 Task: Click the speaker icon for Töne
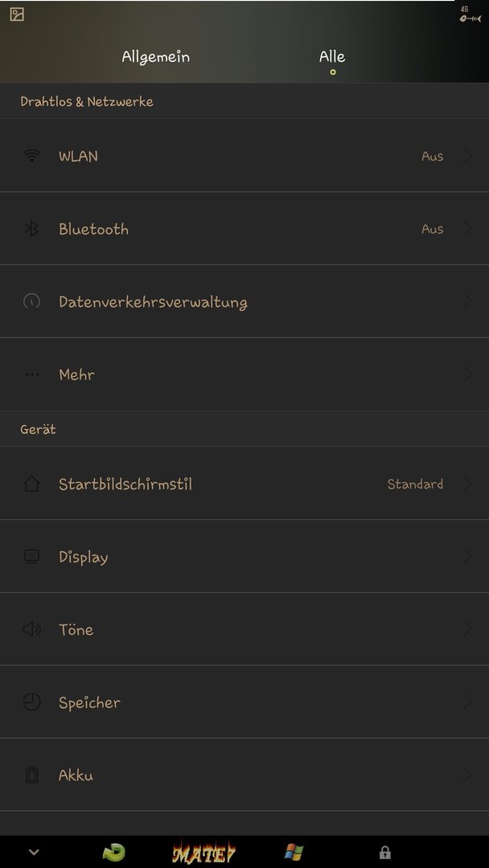click(x=31, y=629)
